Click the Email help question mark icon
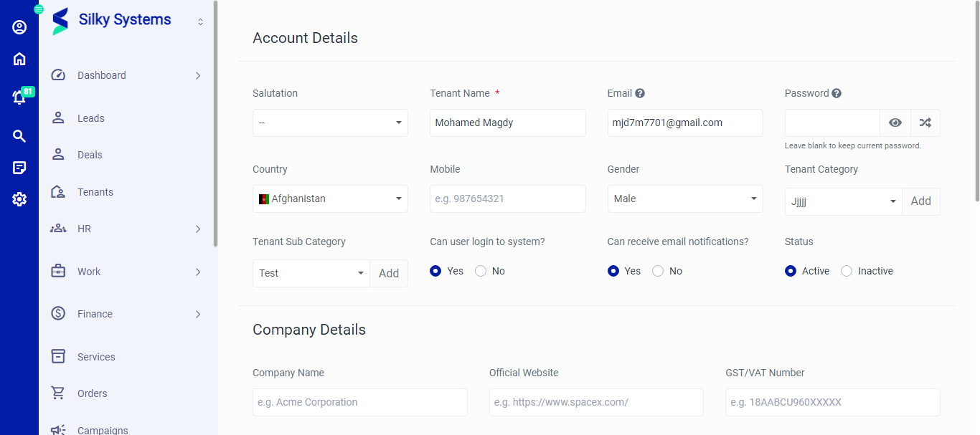The height and width of the screenshot is (435, 980). 640,93
